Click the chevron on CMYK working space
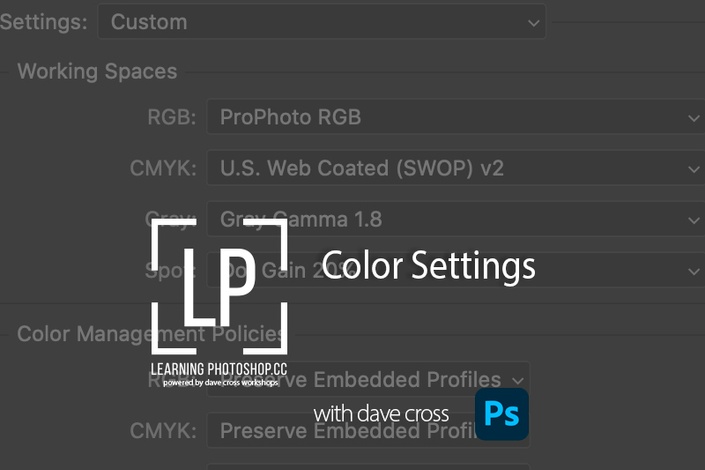 pos(694,170)
